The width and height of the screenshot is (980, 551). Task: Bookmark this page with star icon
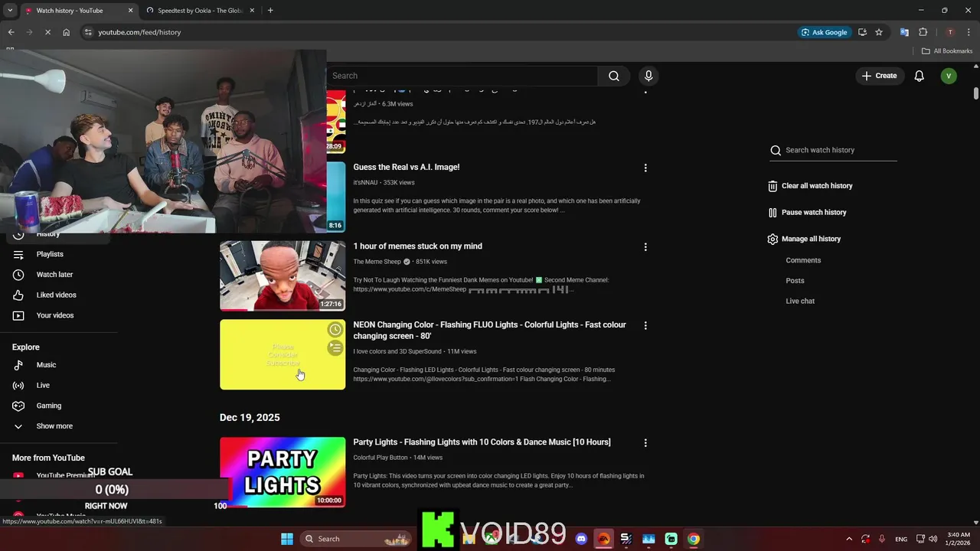pyautogui.click(x=879, y=32)
